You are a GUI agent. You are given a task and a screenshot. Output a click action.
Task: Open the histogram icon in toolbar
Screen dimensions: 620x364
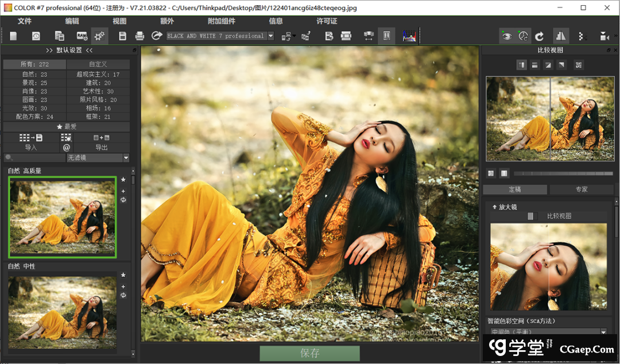click(x=409, y=36)
